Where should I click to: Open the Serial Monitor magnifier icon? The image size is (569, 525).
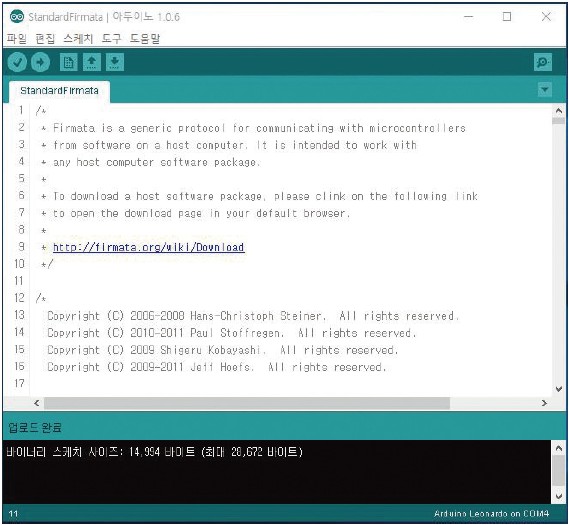pos(543,62)
